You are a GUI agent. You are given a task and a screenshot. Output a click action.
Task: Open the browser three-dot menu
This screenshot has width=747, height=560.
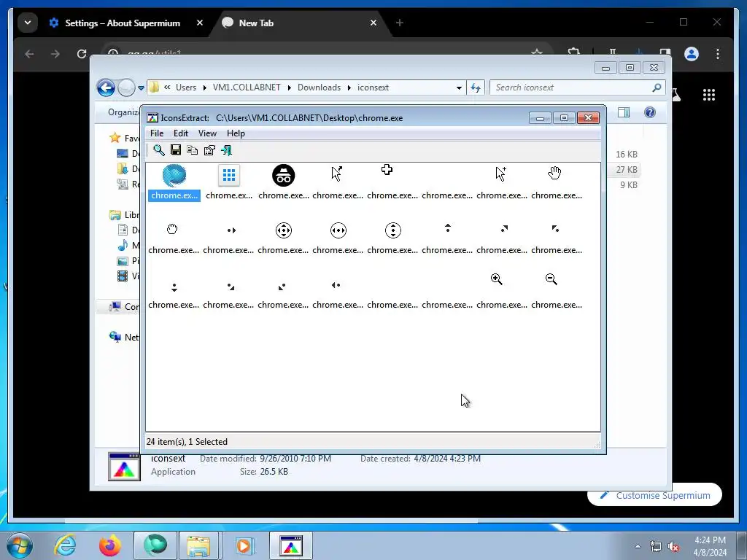[718, 54]
